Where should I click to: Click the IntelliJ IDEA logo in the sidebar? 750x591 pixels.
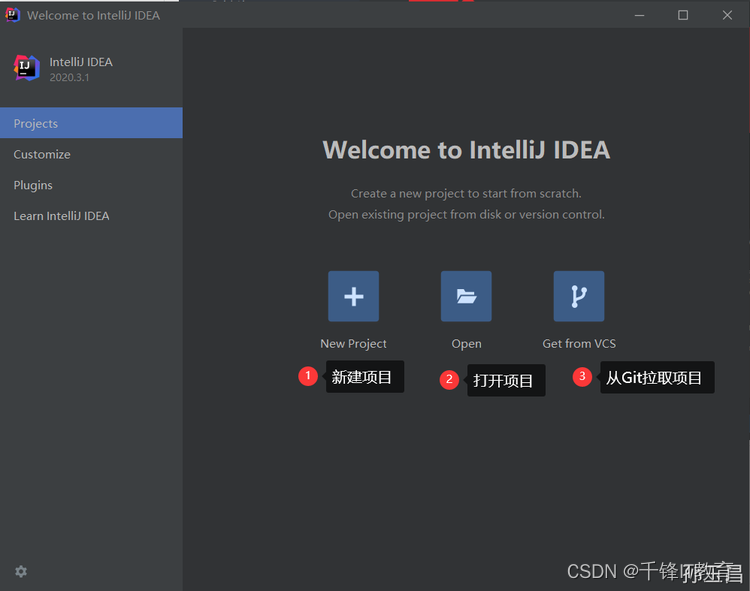point(26,68)
